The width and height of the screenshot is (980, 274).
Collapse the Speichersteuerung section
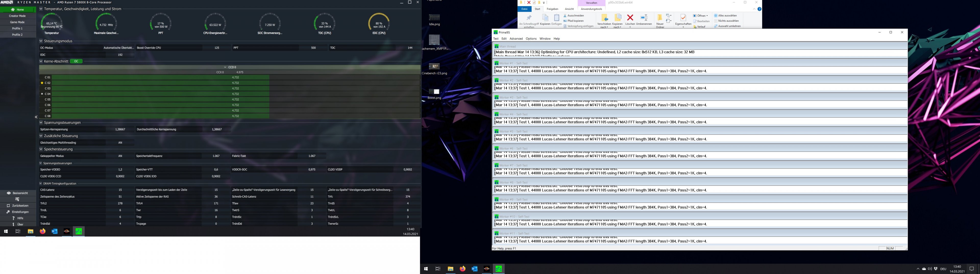tap(41, 149)
